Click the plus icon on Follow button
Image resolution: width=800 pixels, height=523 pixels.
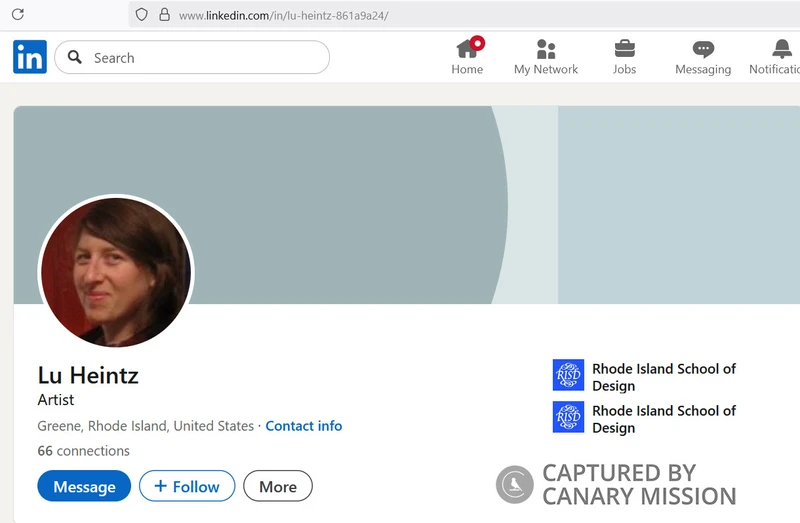coord(160,486)
